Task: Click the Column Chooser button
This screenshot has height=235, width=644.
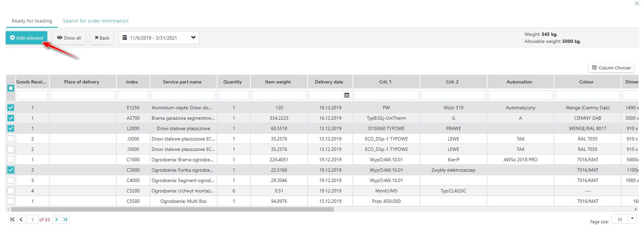Action: click(x=611, y=68)
